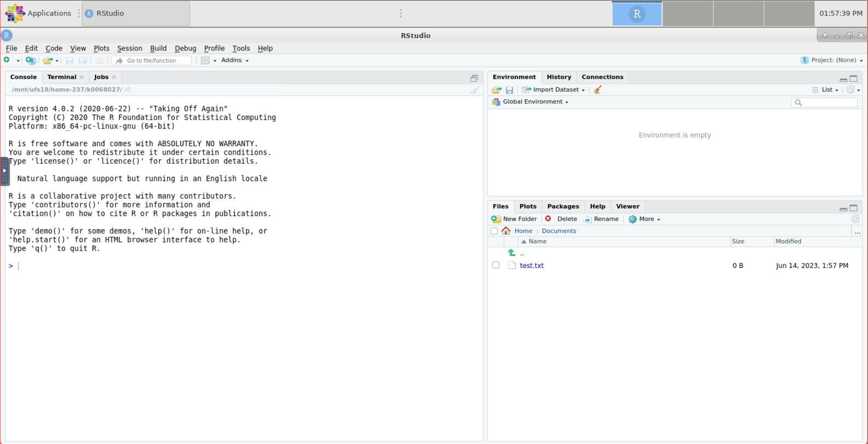The width and height of the screenshot is (868, 444).
Task: Open the Help menu in menu bar
Action: click(265, 48)
